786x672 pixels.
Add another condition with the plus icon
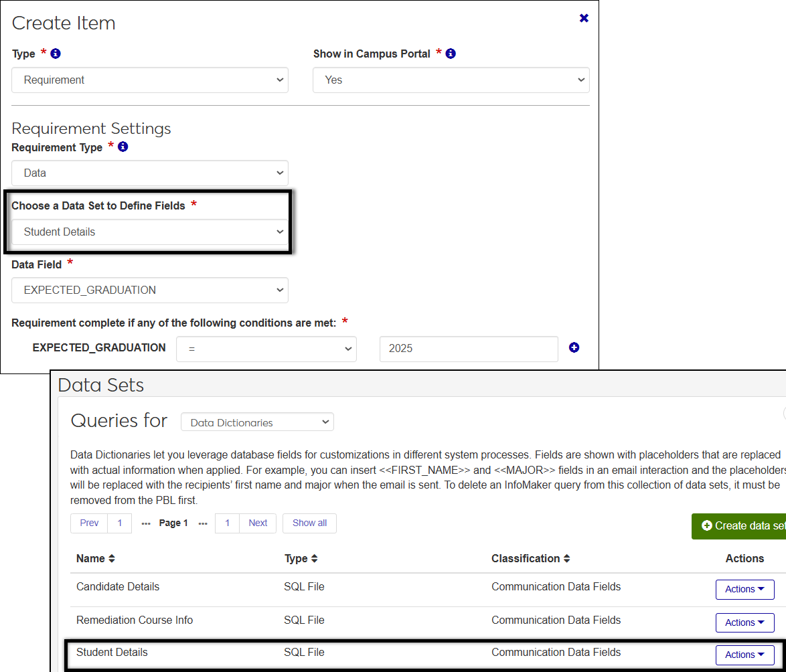pos(574,347)
